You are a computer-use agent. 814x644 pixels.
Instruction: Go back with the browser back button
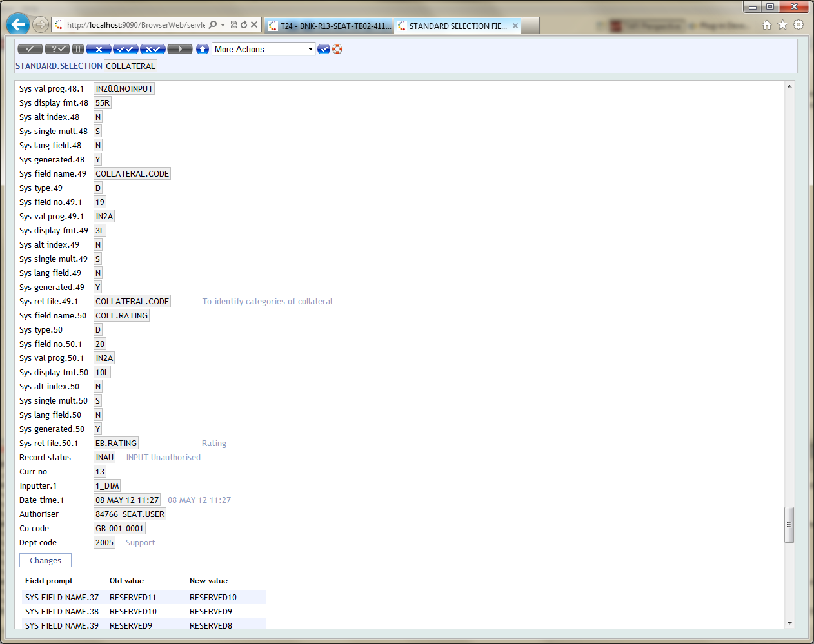point(18,25)
